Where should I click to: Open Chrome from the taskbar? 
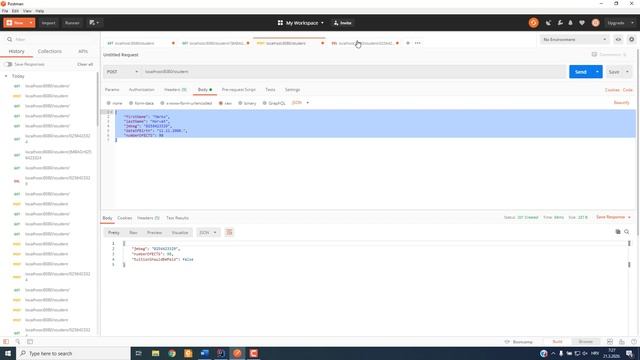coord(172,353)
